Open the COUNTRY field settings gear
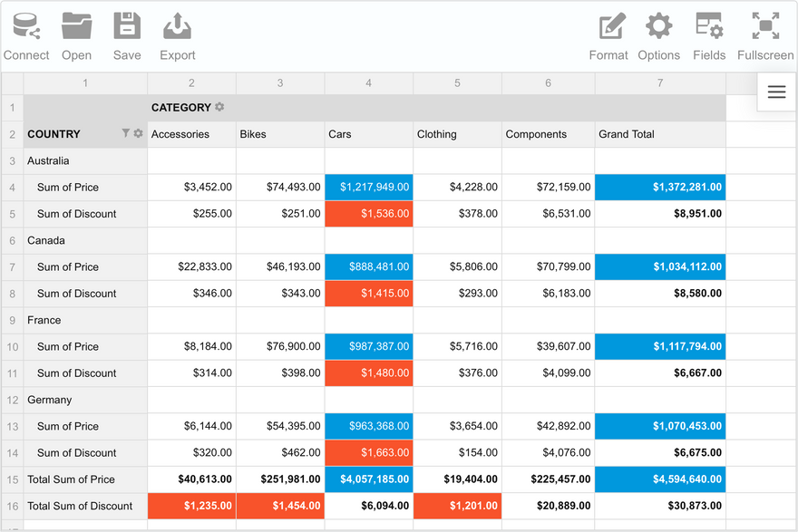 pyautogui.click(x=139, y=133)
